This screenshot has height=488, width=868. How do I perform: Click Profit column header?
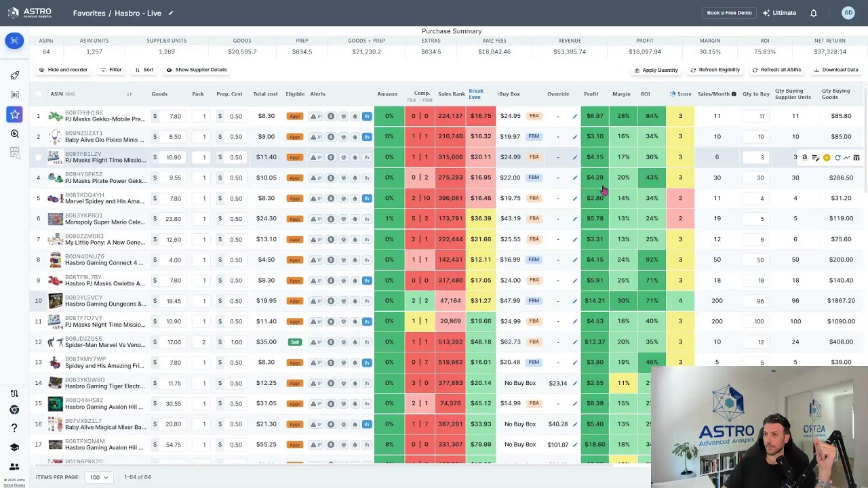click(591, 94)
